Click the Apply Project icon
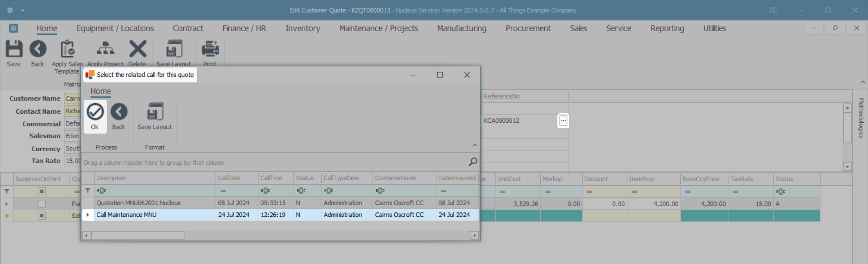The width and height of the screenshot is (868, 264). (x=105, y=49)
